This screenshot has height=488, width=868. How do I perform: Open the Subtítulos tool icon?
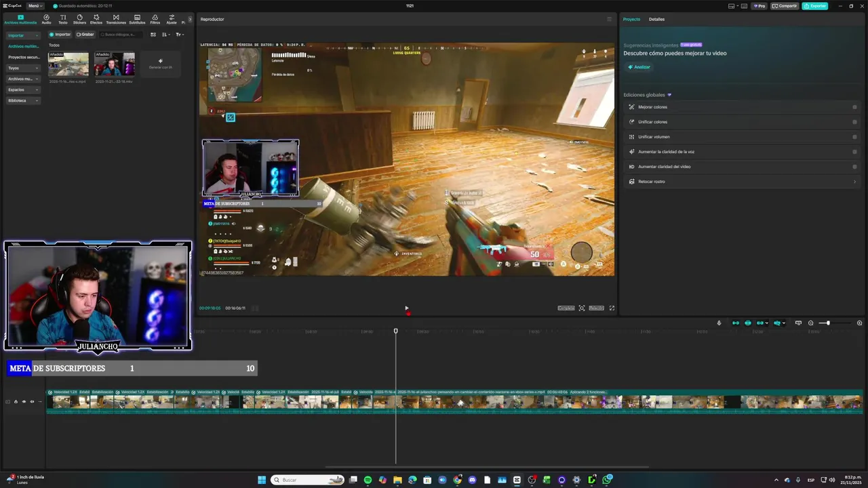pos(137,19)
